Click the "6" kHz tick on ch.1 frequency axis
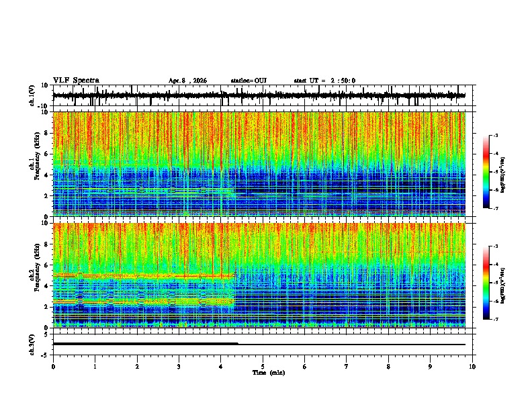This screenshot has height=411, width=532. click(47, 154)
